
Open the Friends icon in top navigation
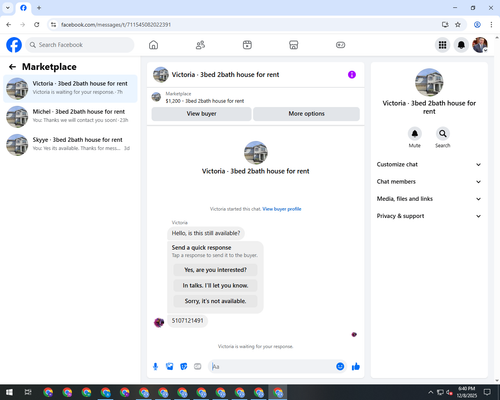[x=200, y=45]
